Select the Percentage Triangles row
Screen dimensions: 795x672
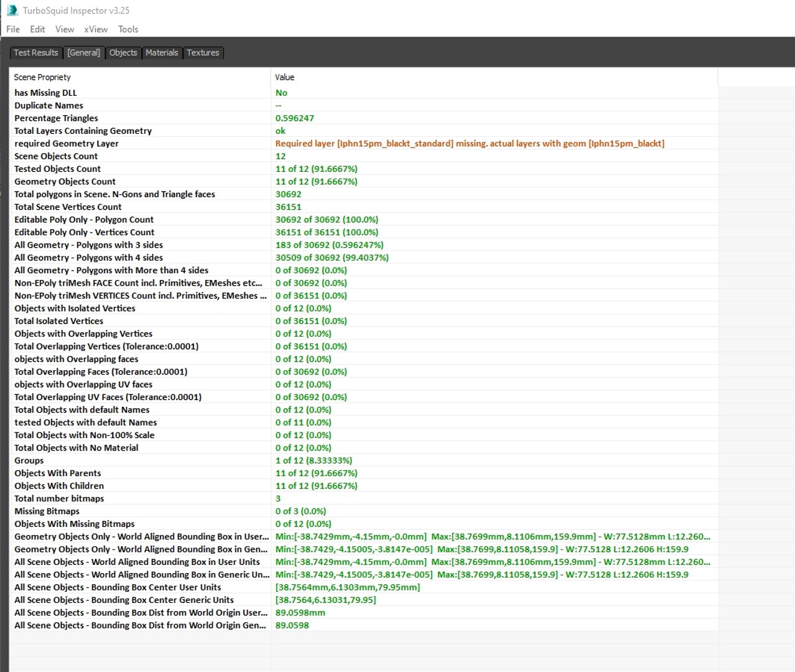click(364, 118)
